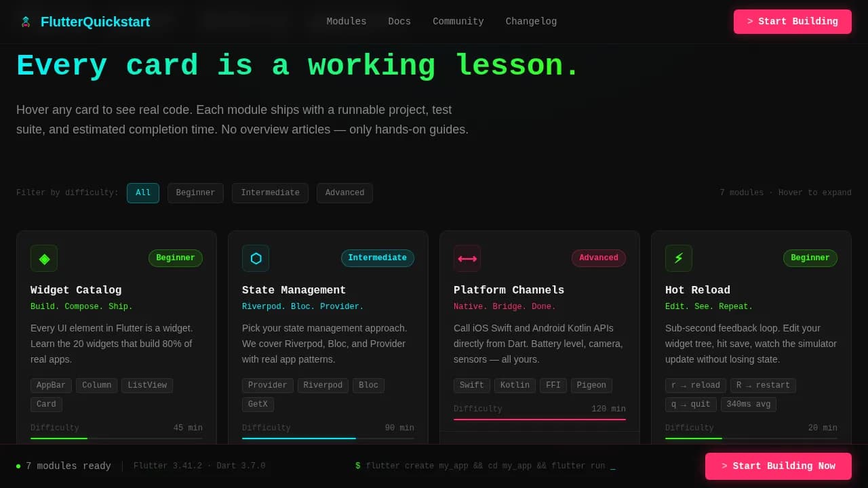The width and height of the screenshot is (868, 488).
Task: Click the 'Flutter 3.41.2 · Dart 3.7.0' version text
Action: [199, 466]
